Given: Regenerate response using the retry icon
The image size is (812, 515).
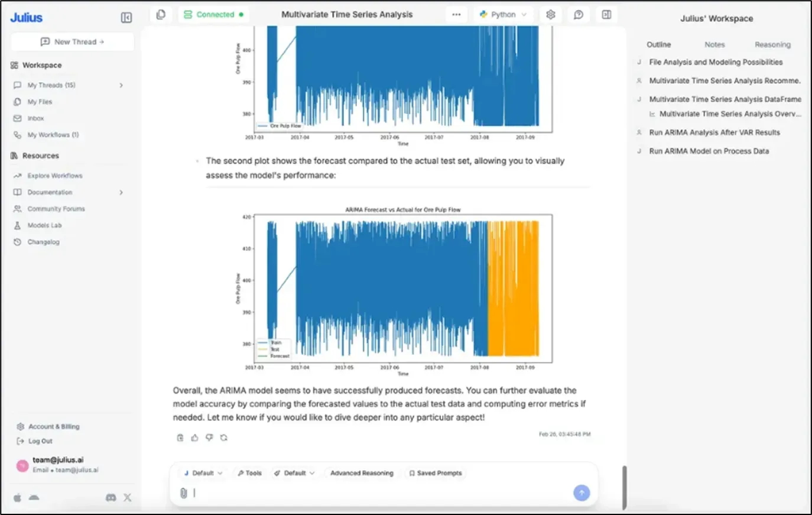Looking at the screenshot, I should (x=223, y=438).
